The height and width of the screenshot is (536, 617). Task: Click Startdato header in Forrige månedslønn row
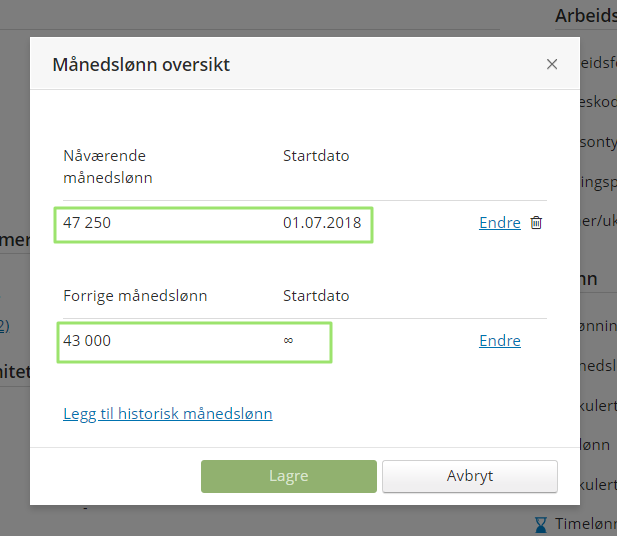[316, 296]
